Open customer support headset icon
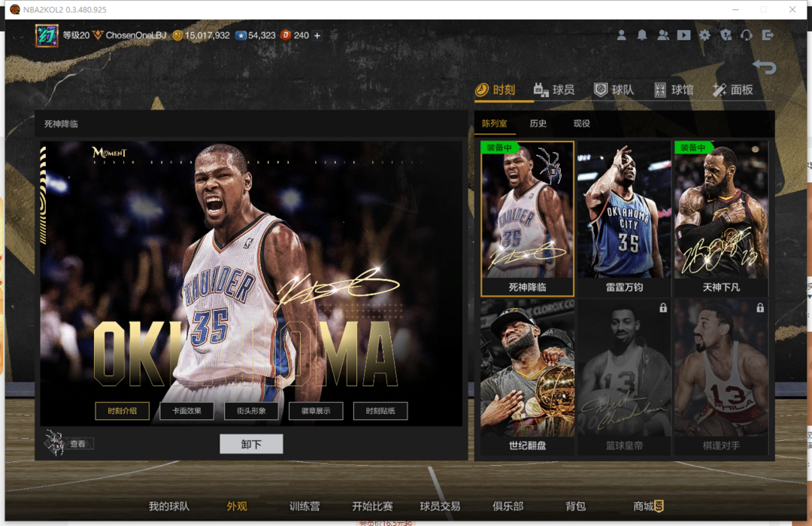This screenshot has height=526, width=812. tap(747, 35)
